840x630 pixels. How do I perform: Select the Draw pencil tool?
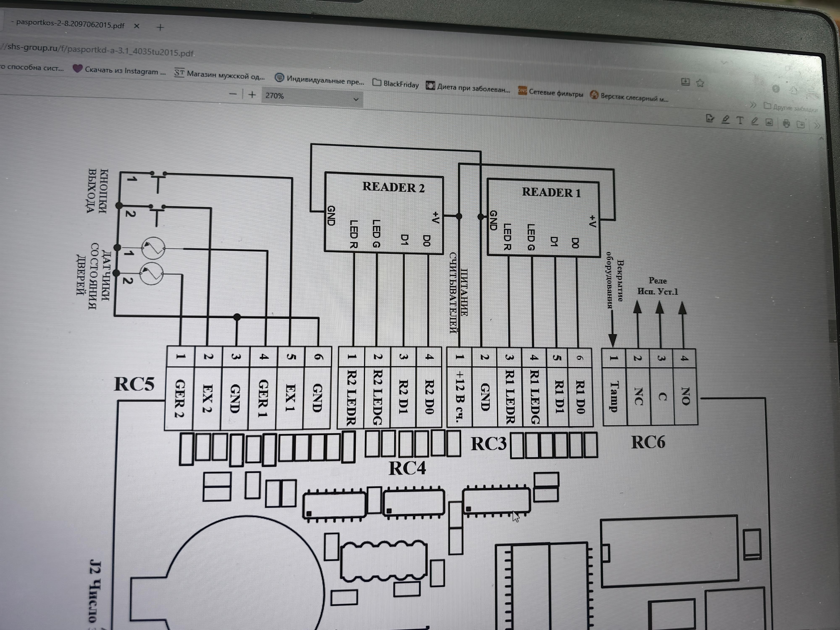pos(755,122)
